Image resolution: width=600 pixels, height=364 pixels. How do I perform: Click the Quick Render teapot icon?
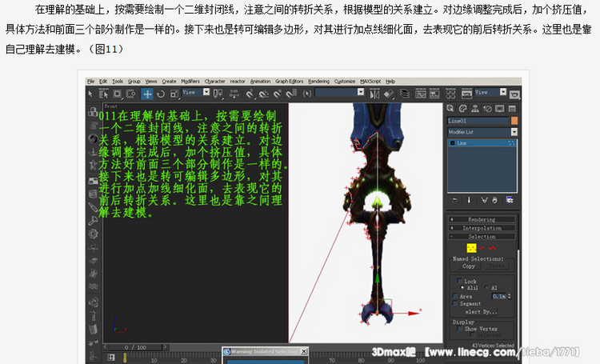click(x=514, y=94)
